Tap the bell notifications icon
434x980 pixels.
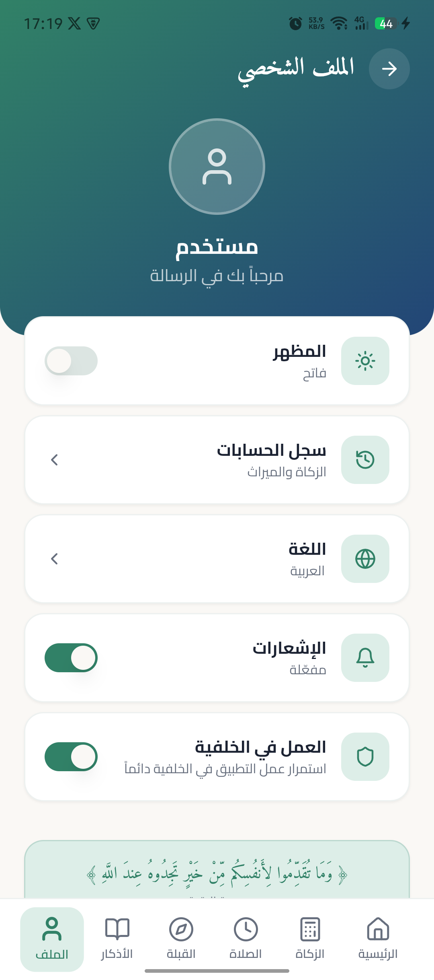365,657
